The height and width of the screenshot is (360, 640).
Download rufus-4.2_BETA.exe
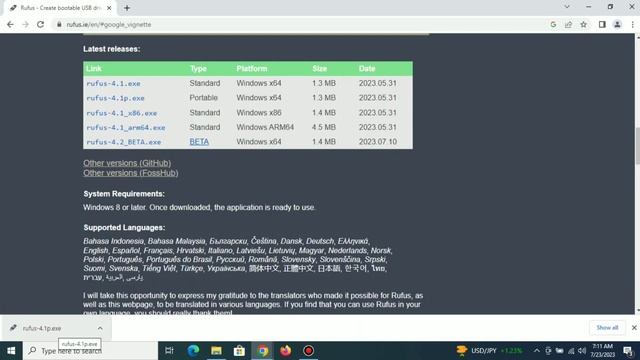pos(124,142)
